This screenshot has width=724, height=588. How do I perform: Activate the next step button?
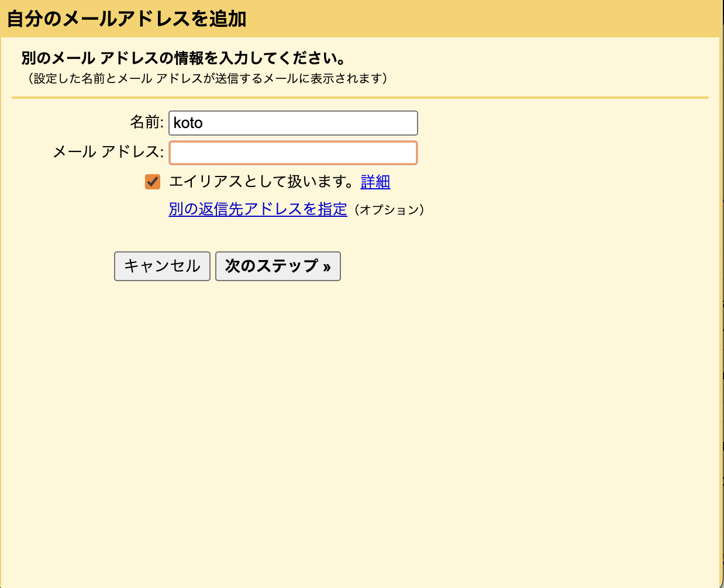tap(278, 266)
